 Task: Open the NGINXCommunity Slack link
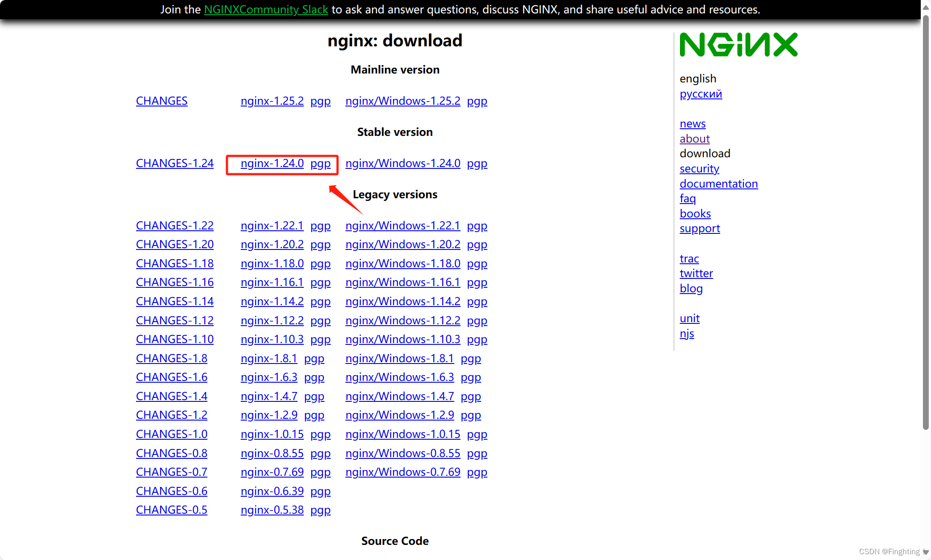[266, 9]
